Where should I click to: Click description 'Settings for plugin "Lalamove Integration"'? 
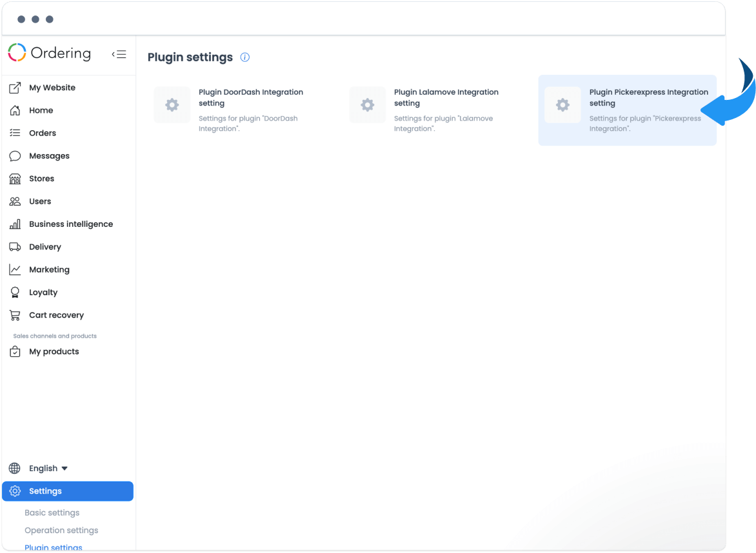[x=443, y=123]
